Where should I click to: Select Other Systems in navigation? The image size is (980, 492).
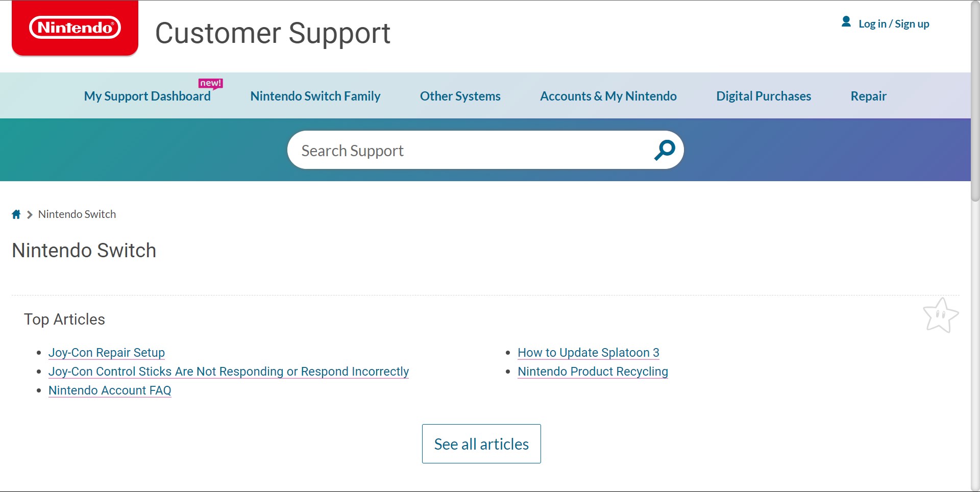(460, 96)
